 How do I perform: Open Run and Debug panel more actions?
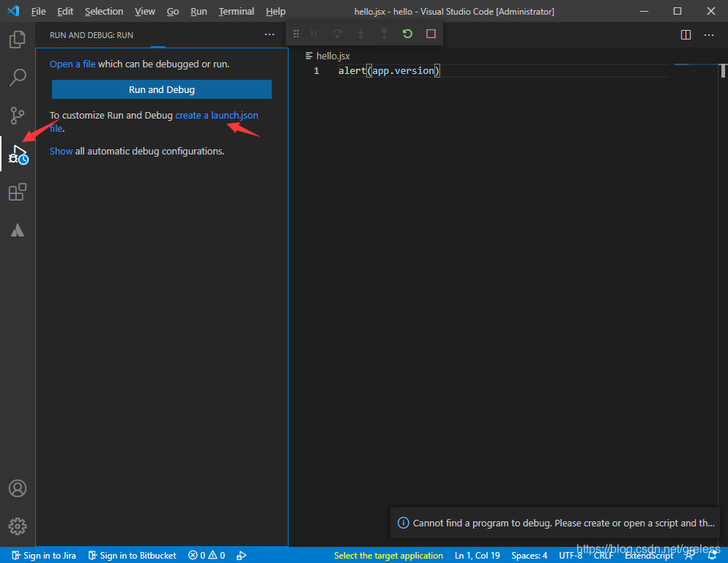pos(270,35)
